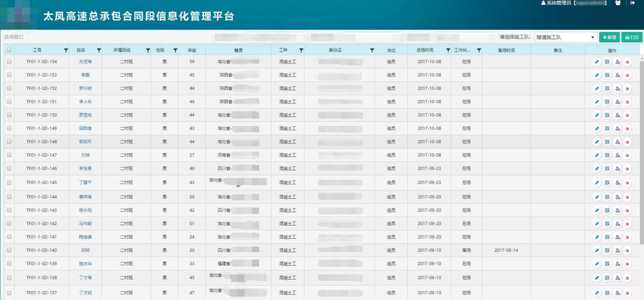Screen dimensions: 644x300
Task: Check the box for row TF01-1-SD-140
Action: (x=9, y=250)
